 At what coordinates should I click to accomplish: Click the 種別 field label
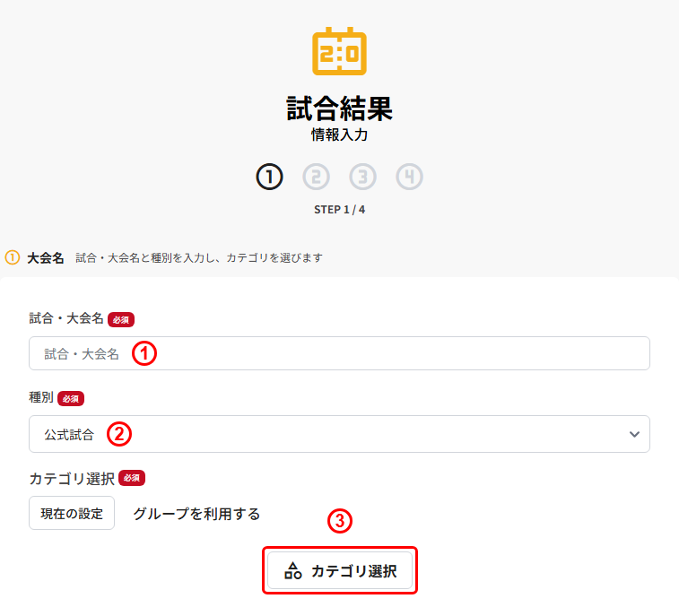(x=41, y=397)
